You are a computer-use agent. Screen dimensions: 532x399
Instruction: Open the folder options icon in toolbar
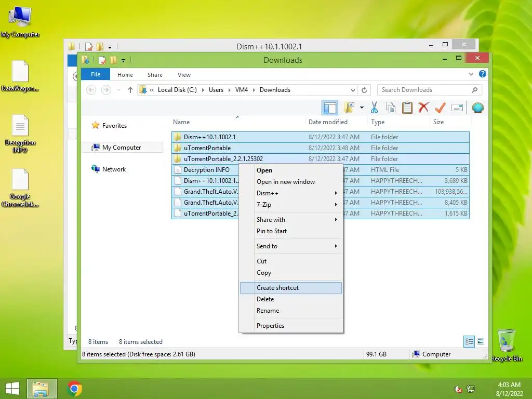[x=349, y=108]
